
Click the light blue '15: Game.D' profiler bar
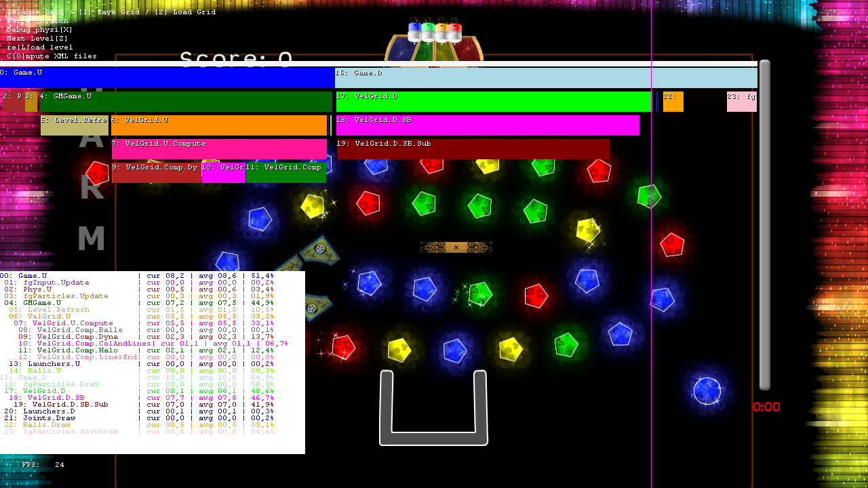point(546,77)
